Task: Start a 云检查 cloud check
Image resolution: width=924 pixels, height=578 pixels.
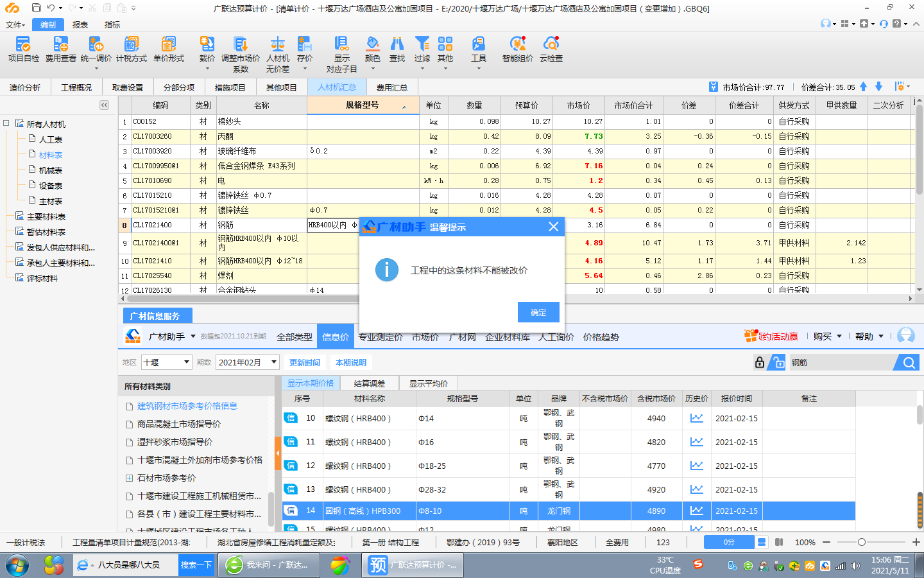Action: pos(552,49)
